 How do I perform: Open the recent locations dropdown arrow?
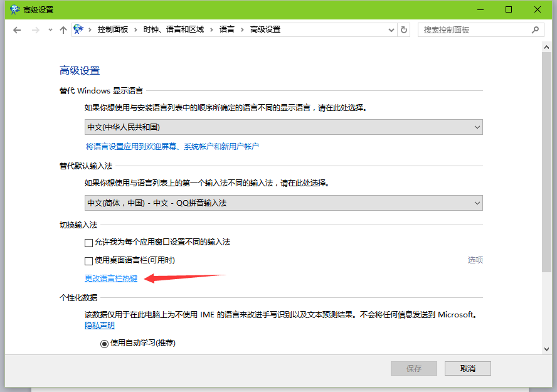click(x=49, y=30)
